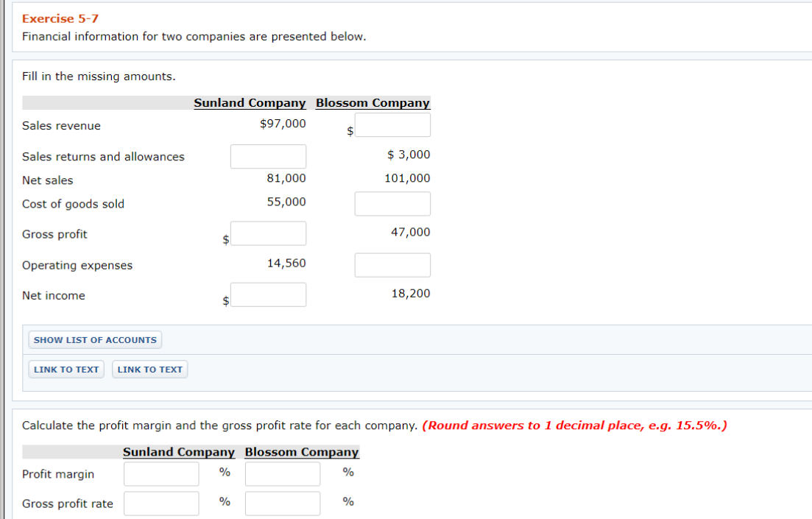Click Blossom gross profit rate field
The height and width of the screenshot is (519, 812).
pyautogui.click(x=283, y=504)
